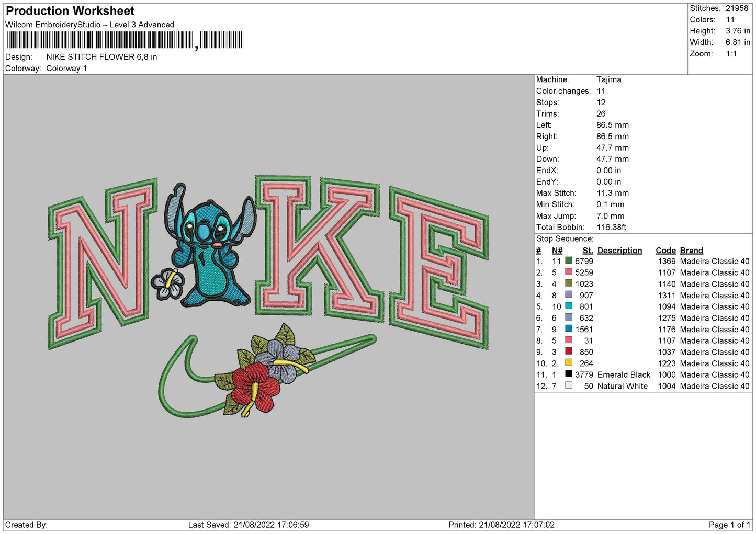Click the Max Jump value 7.0 mm
Screen dimensions: 756x534
coord(611,216)
